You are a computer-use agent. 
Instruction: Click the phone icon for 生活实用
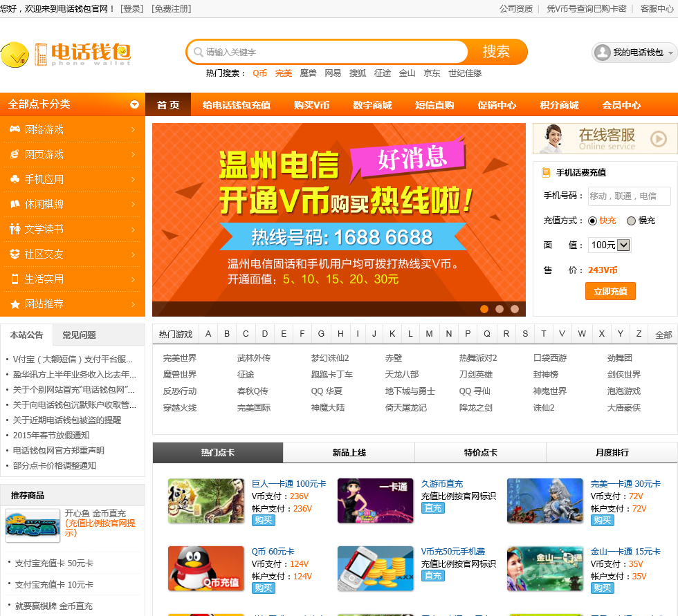coord(15,279)
